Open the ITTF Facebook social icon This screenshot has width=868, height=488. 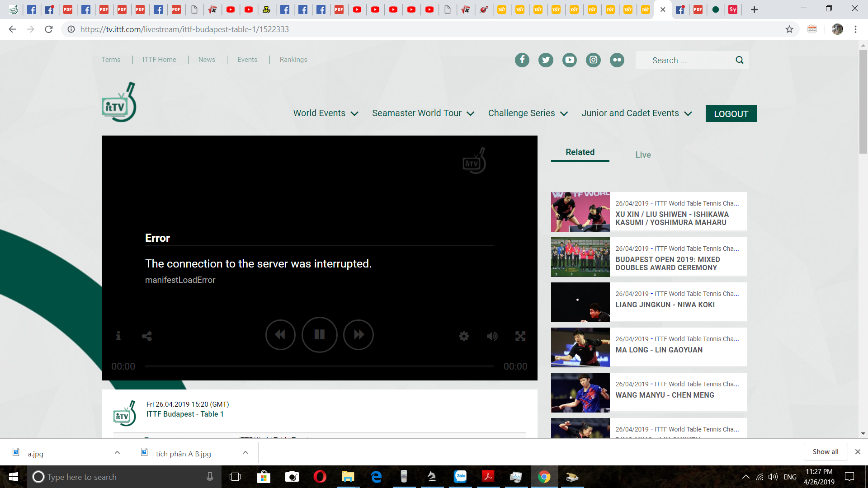(x=522, y=60)
